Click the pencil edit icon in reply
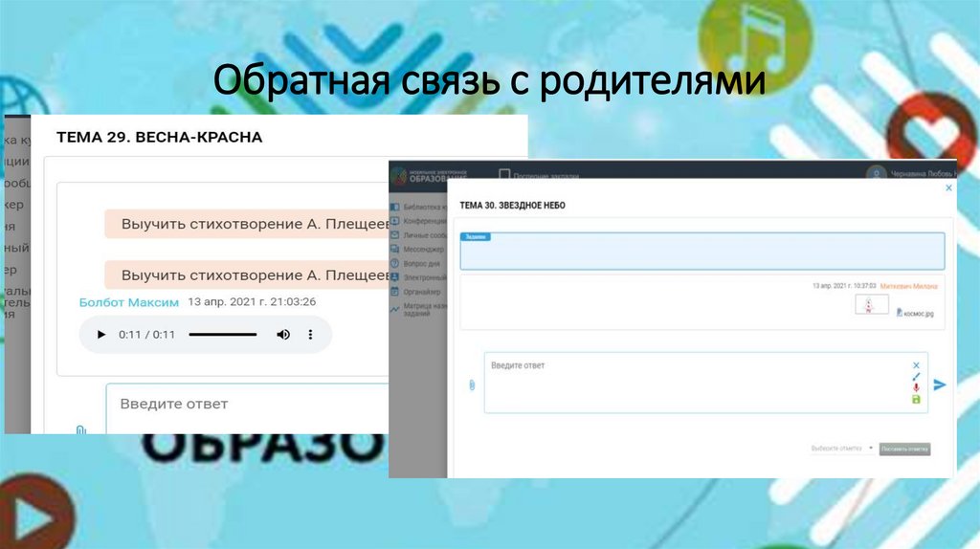Image resolution: width=980 pixels, height=549 pixels. (916, 377)
